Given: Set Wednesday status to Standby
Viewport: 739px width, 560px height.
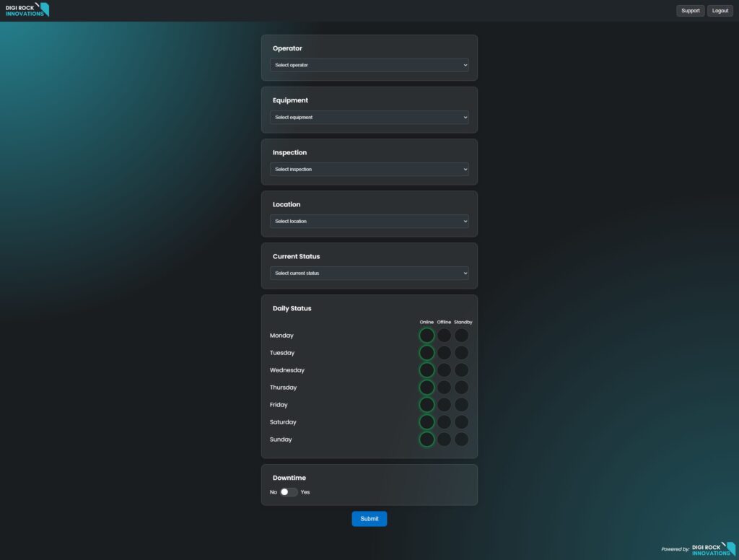Looking at the screenshot, I should (x=461, y=370).
